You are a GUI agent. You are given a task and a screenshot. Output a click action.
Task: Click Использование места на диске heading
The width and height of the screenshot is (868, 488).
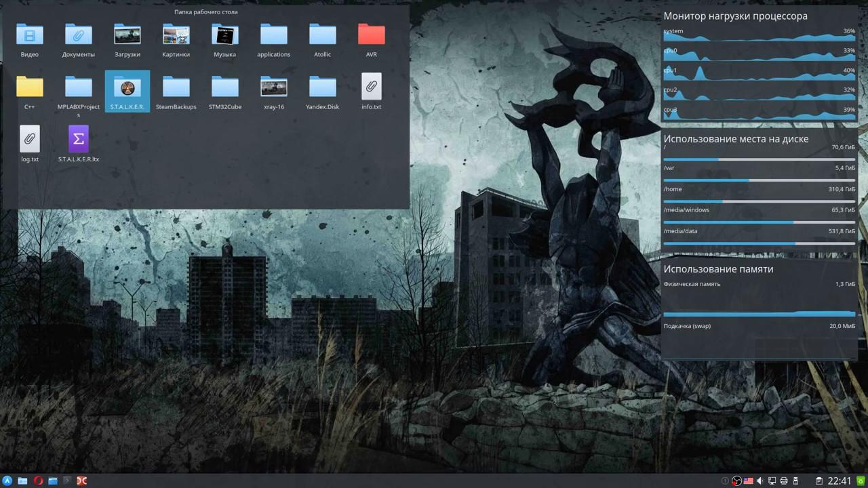(736, 139)
